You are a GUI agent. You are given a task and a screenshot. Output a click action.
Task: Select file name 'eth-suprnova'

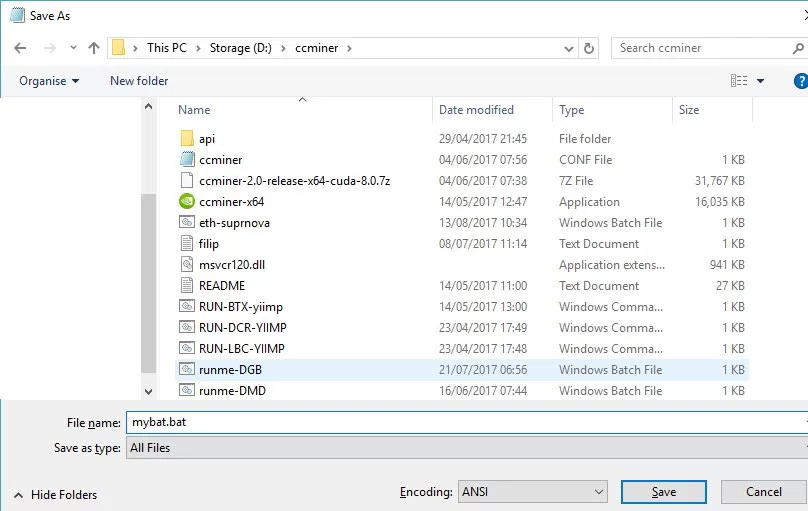point(234,223)
